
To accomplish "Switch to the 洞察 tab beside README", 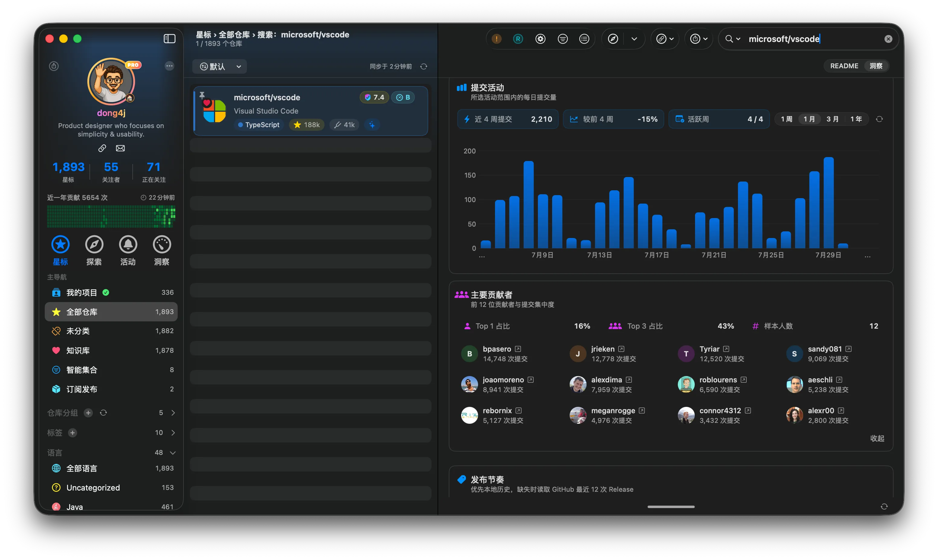I will [x=876, y=66].
